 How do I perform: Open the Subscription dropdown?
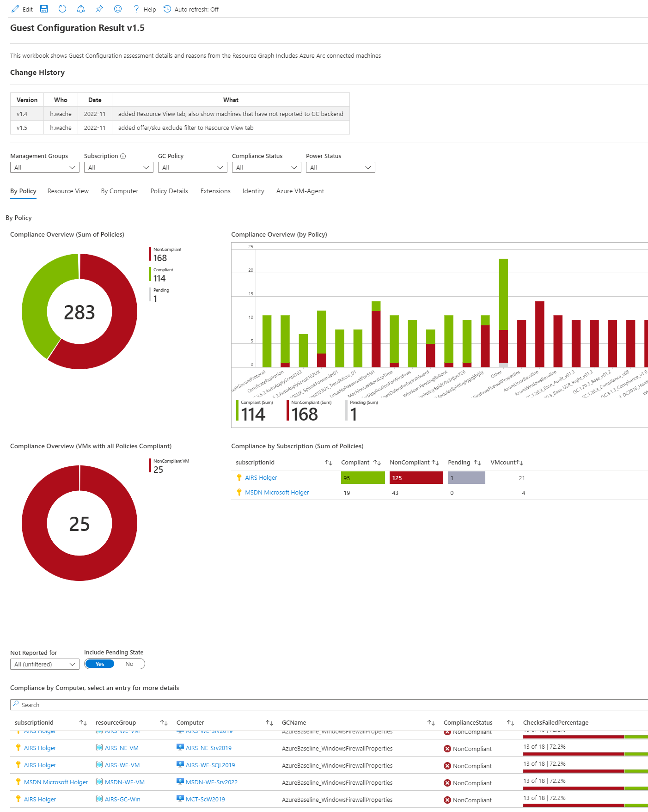[x=119, y=167]
